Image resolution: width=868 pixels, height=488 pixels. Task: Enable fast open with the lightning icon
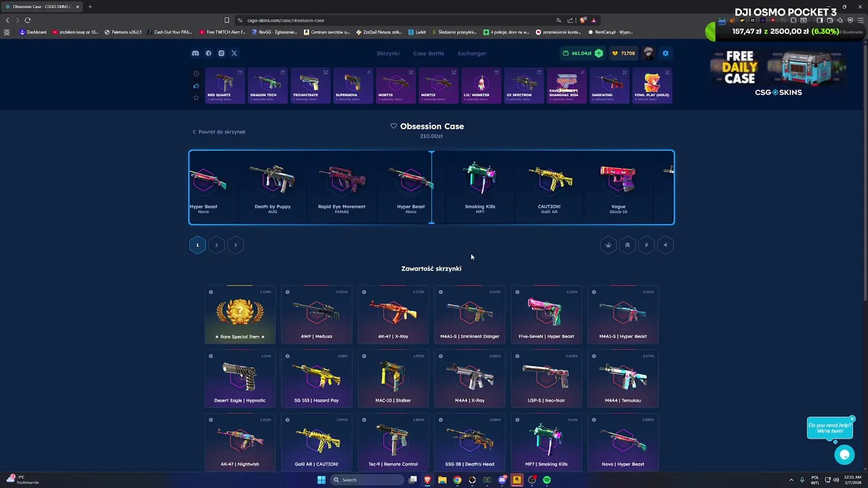pos(646,245)
